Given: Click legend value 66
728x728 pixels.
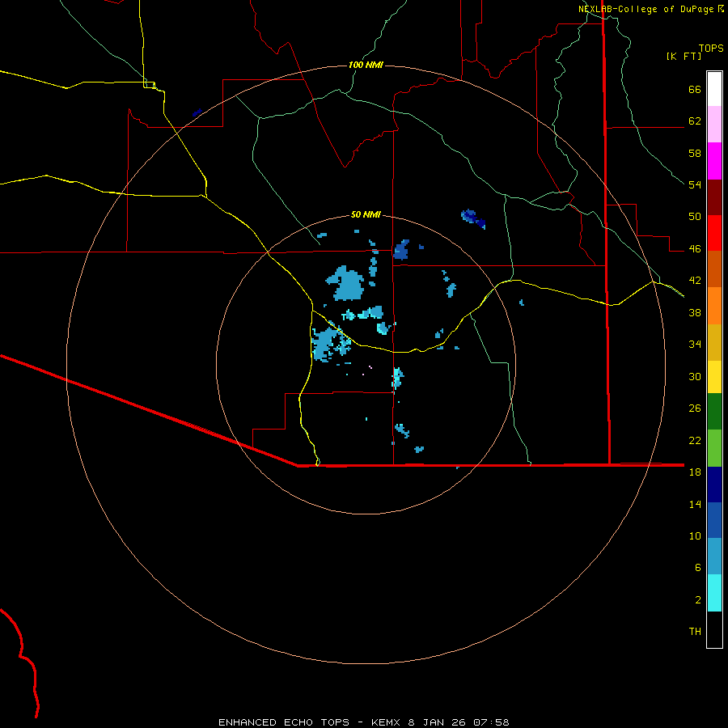Looking at the screenshot, I should coord(695,90).
